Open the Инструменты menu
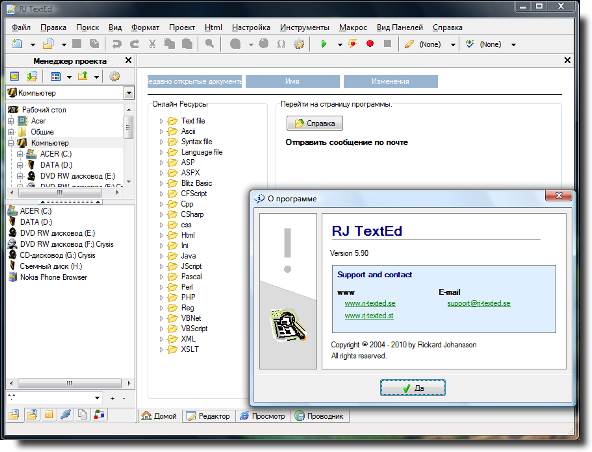Image resolution: width=592 pixels, height=452 pixels. pyautogui.click(x=305, y=27)
